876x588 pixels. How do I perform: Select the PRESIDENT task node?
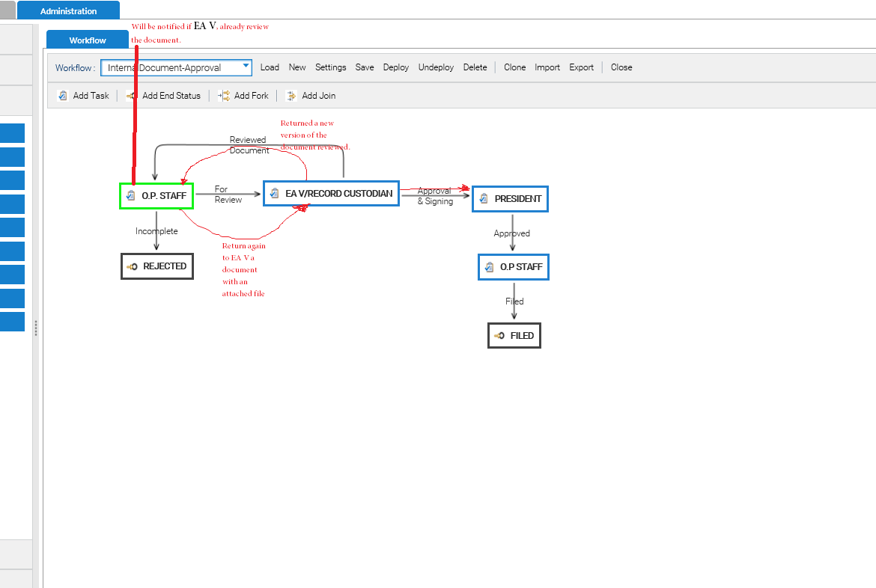pyautogui.click(x=510, y=199)
